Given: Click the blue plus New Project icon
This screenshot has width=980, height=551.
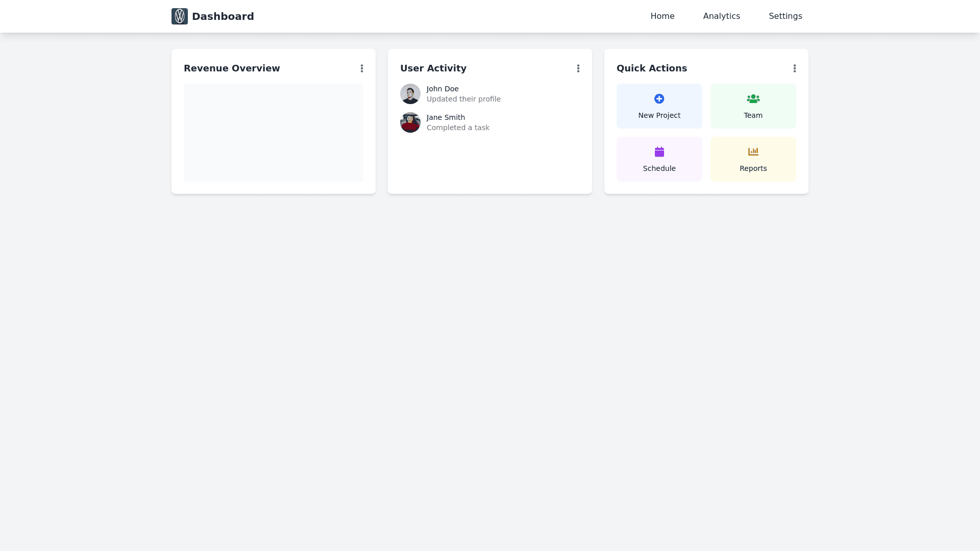Looking at the screenshot, I should (659, 98).
